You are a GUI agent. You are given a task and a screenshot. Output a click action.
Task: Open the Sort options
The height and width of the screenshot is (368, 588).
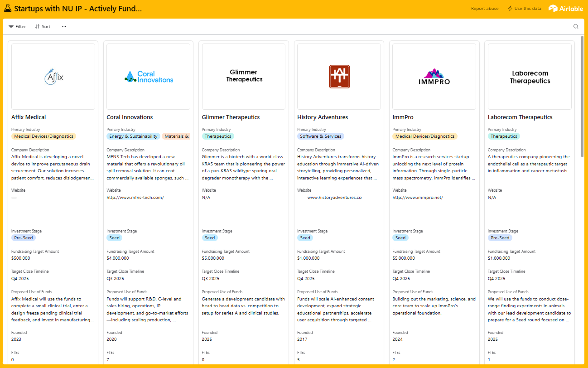pyautogui.click(x=43, y=27)
